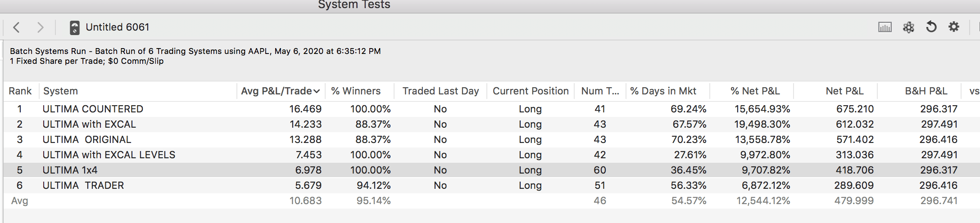Open the bar chart view icon
This screenshot has width=980, height=223.
(885, 27)
